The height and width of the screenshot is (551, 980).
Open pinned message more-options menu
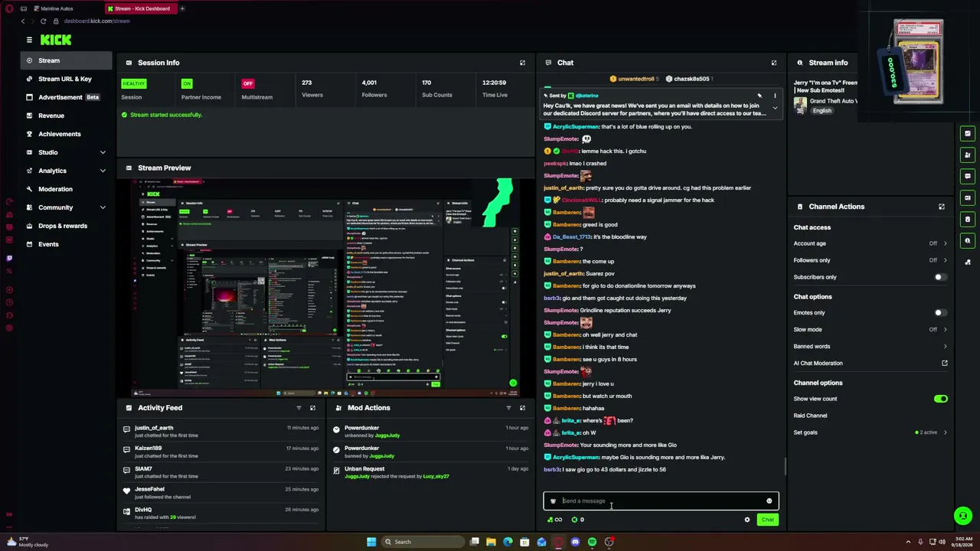775,96
